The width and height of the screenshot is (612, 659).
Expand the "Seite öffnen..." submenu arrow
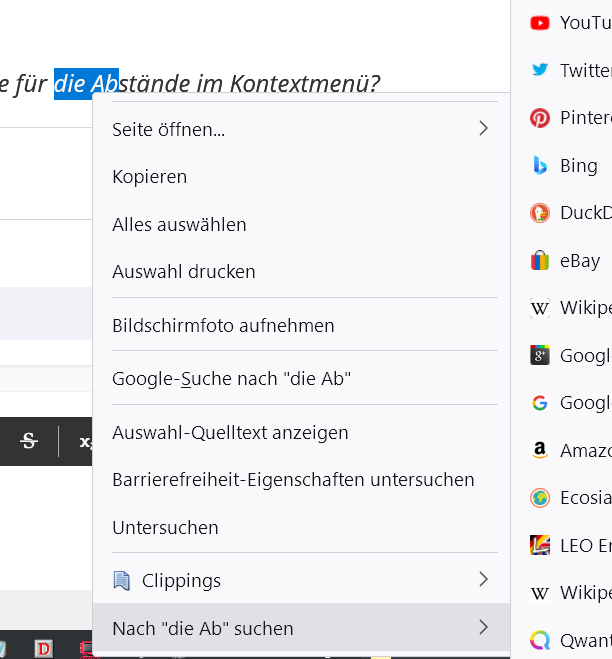[x=483, y=129]
